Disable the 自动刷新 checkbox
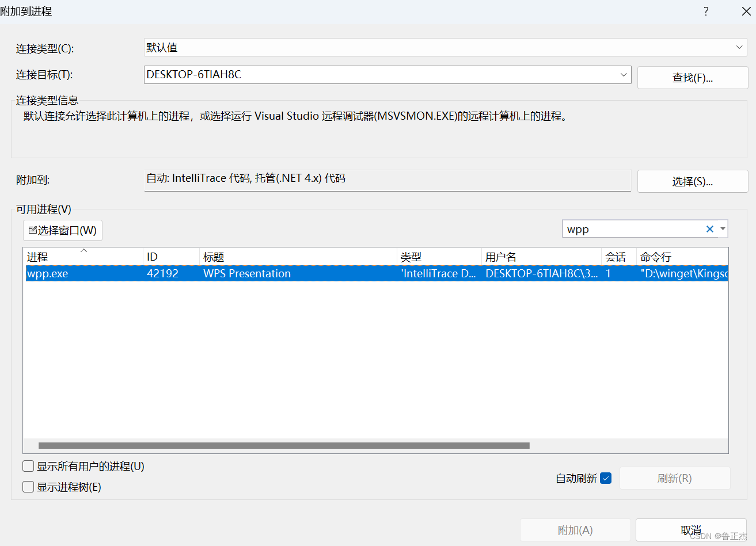Screen dimensions: 756x546 point(606,478)
